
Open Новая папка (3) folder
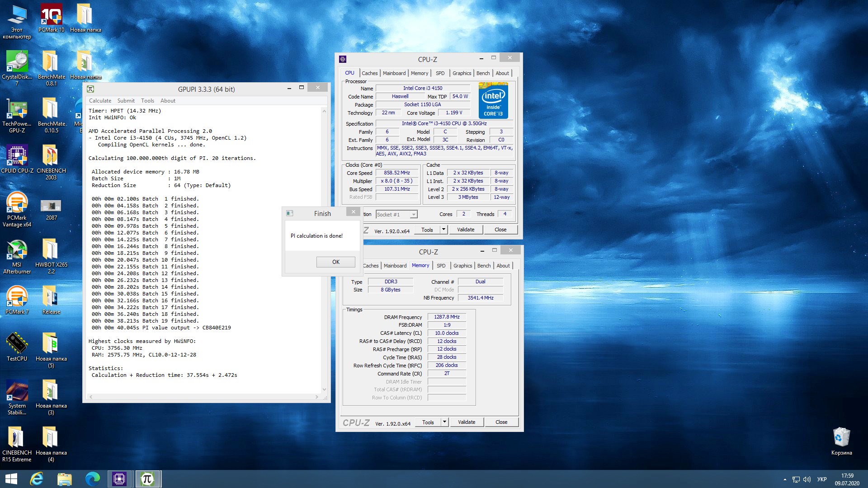(51, 397)
